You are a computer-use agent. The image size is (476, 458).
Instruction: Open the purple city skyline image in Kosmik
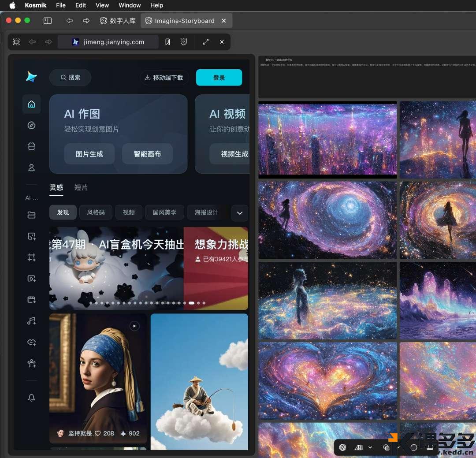(327, 140)
